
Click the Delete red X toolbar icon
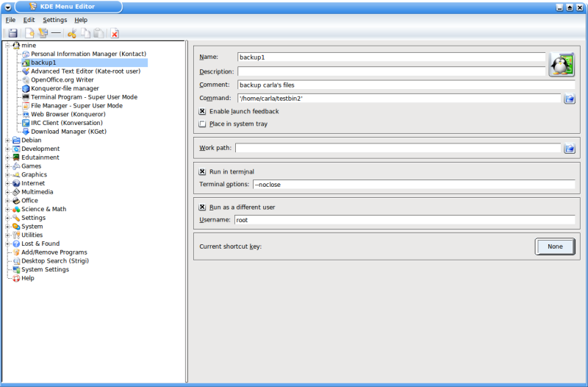point(115,33)
